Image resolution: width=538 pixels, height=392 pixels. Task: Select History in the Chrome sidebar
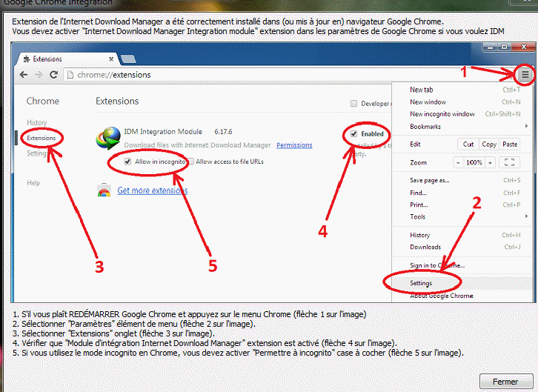tap(37, 122)
